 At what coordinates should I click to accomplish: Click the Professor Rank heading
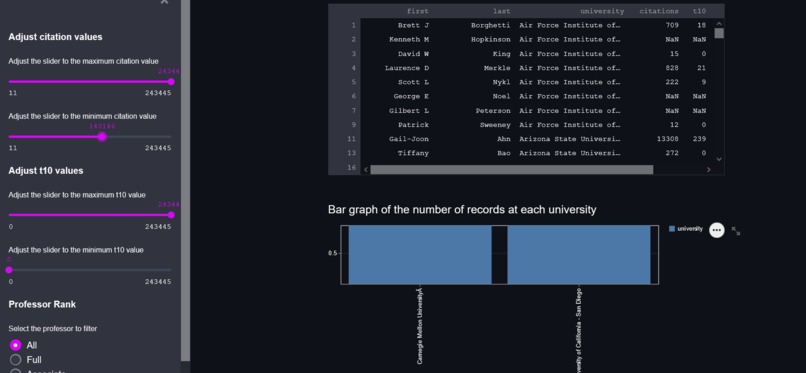(42, 304)
